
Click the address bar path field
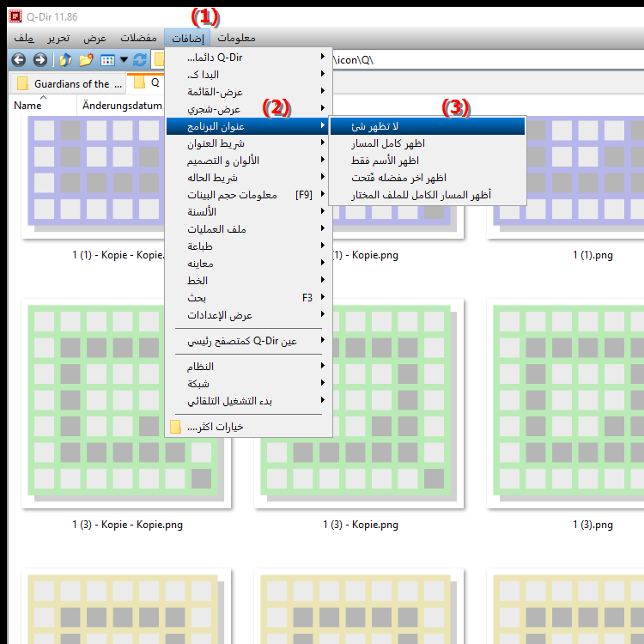click(488, 60)
